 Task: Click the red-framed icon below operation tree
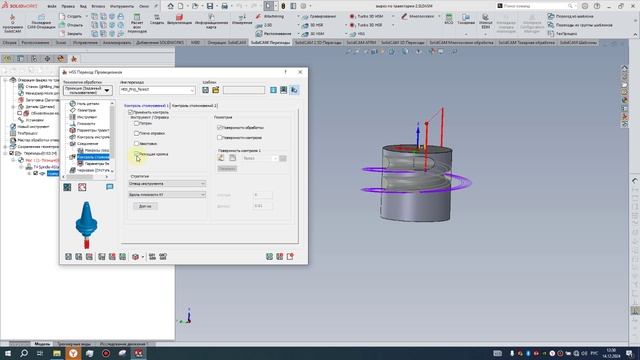[x=82, y=187]
